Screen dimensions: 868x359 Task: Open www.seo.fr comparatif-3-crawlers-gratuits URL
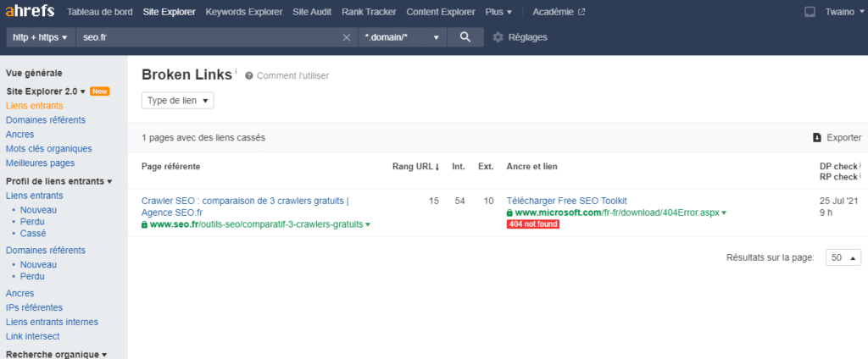[256, 224]
